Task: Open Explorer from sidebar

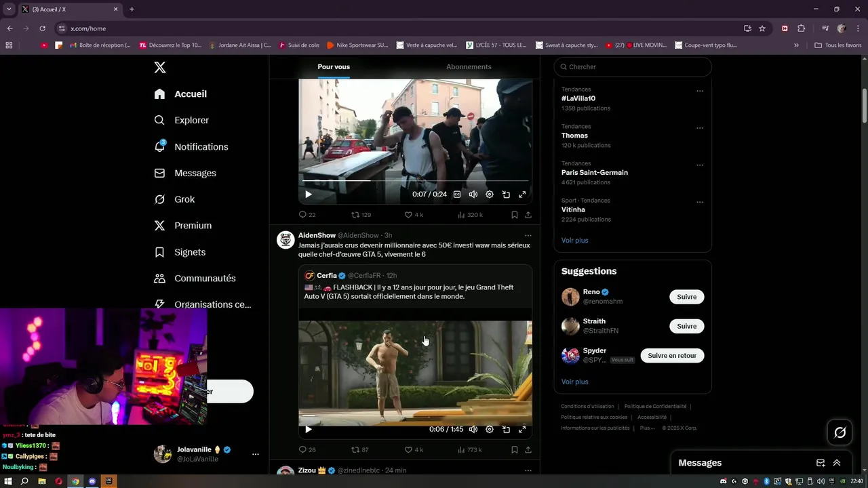Action: [182, 120]
